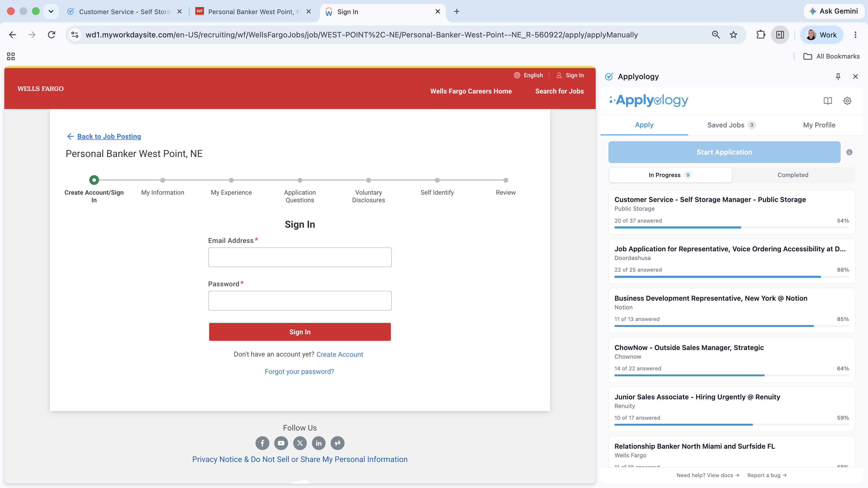Open the Chrome extensions puzzle icon
Image resolution: width=868 pixels, height=488 pixels.
[x=761, y=35]
